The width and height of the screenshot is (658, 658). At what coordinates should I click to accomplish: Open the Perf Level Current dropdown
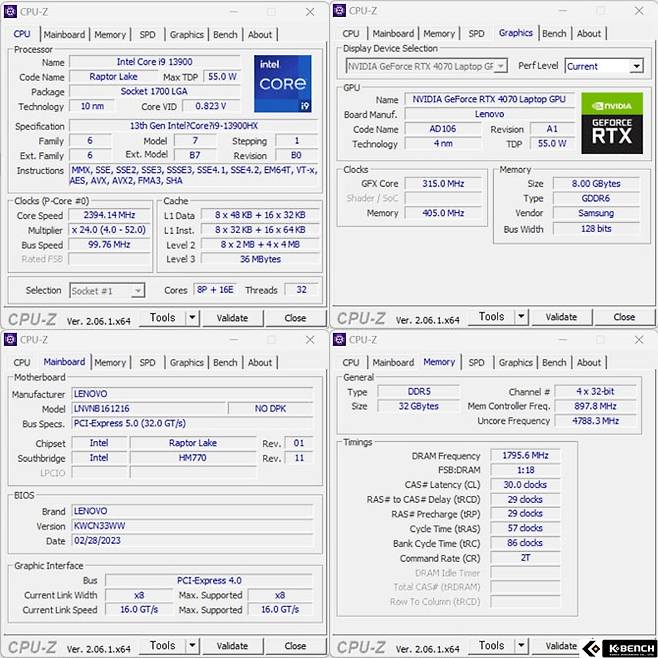tap(636, 67)
